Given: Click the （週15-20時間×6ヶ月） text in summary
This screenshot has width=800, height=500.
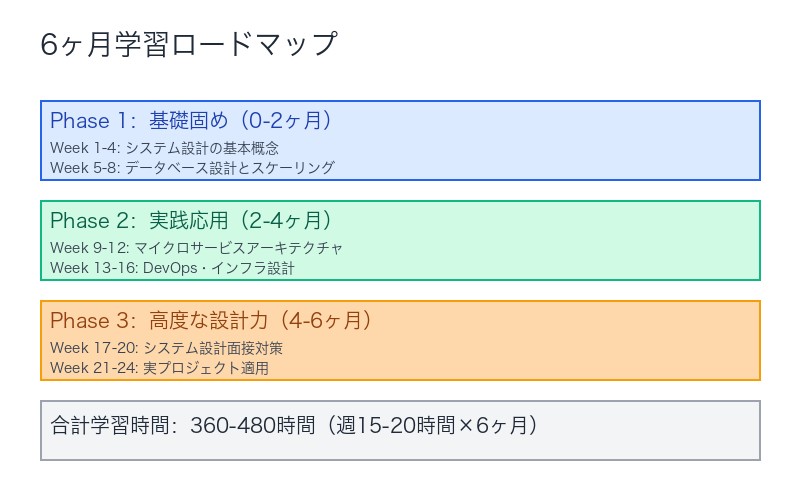Looking at the screenshot, I should pyautogui.click(x=430, y=426).
